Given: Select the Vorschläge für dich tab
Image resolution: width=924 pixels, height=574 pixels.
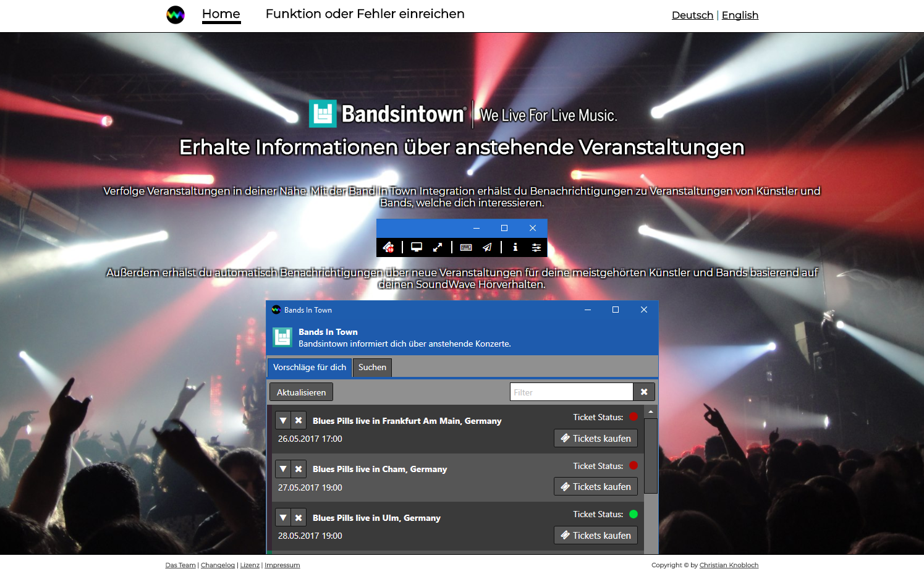Looking at the screenshot, I should [x=310, y=367].
